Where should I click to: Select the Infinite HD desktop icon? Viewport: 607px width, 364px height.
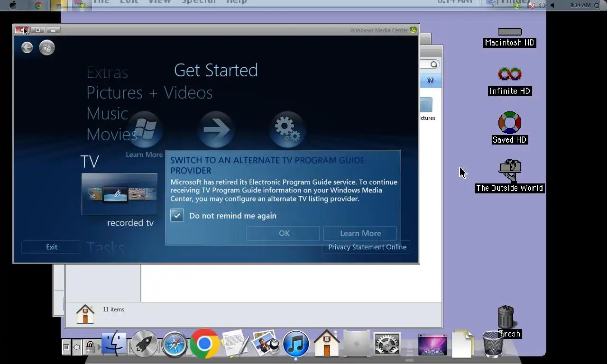click(x=510, y=81)
